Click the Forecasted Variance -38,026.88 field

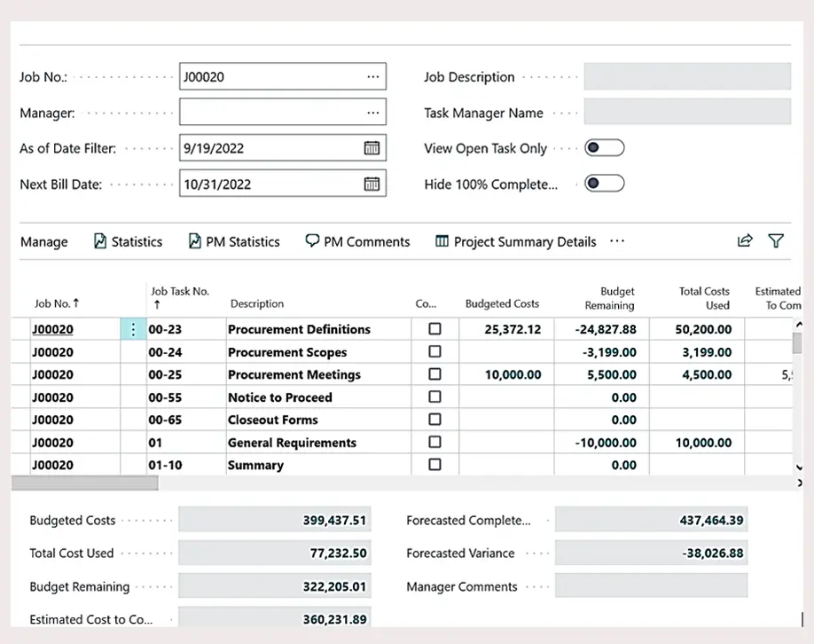(x=651, y=553)
